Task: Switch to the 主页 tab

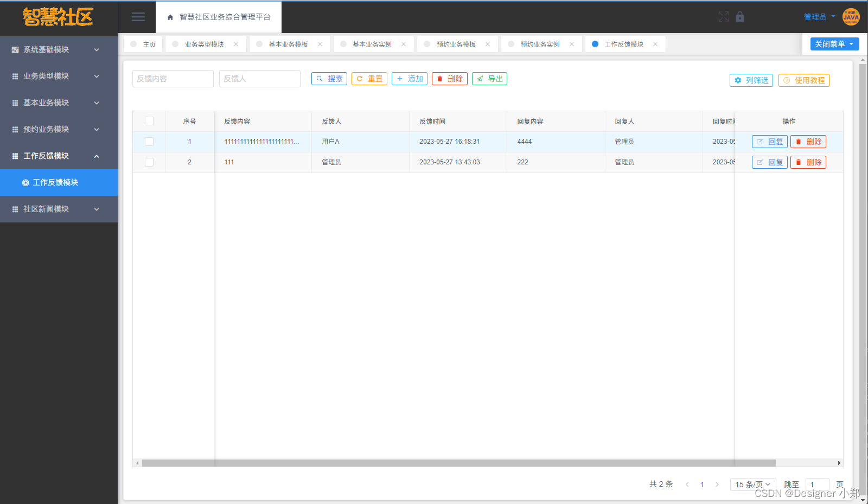Action: (143, 44)
